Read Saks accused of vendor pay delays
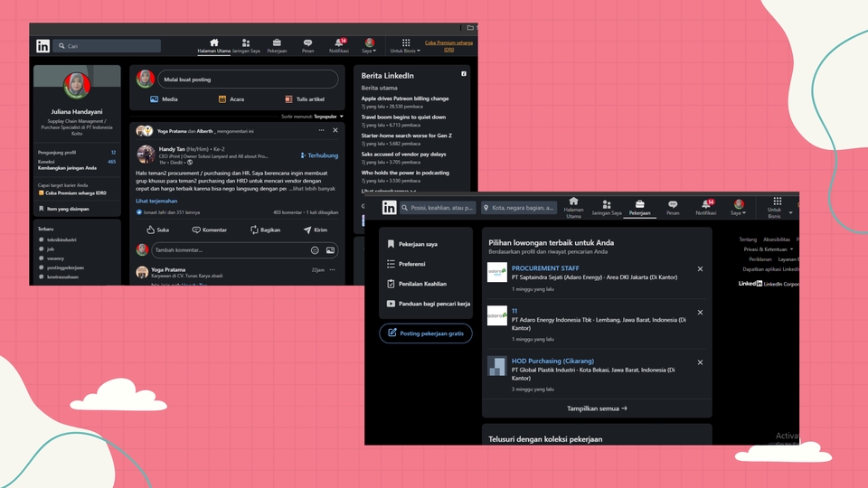The height and width of the screenshot is (488, 868). (403, 155)
